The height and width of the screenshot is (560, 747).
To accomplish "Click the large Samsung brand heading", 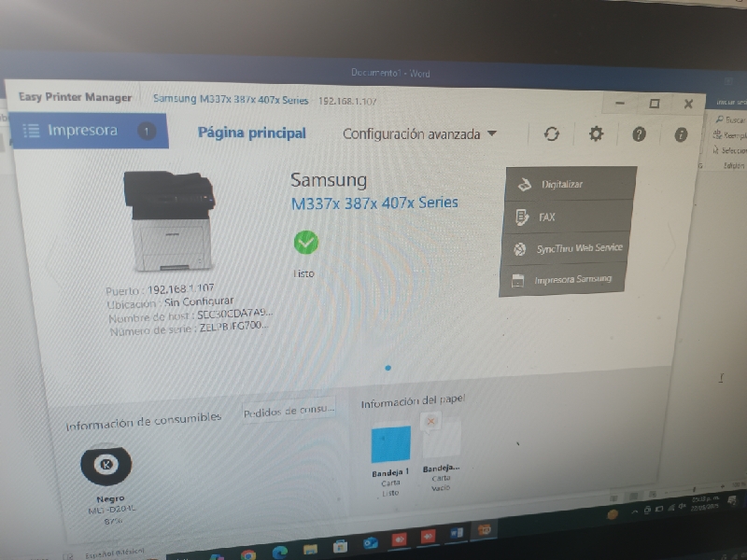I will pyautogui.click(x=329, y=180).
